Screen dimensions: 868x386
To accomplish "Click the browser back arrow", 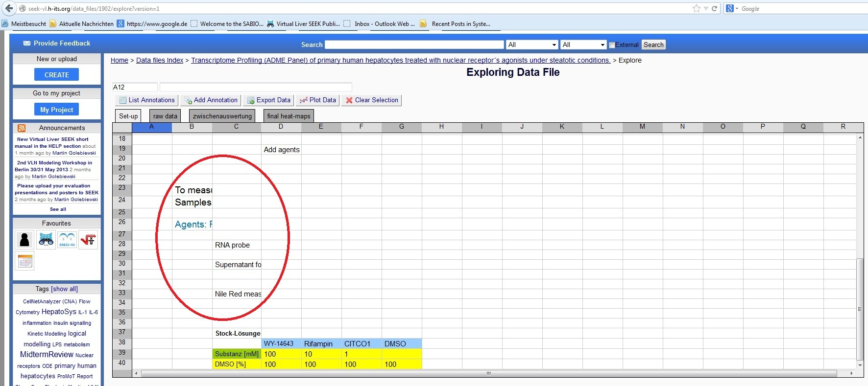I will click(x=9, y=8).
